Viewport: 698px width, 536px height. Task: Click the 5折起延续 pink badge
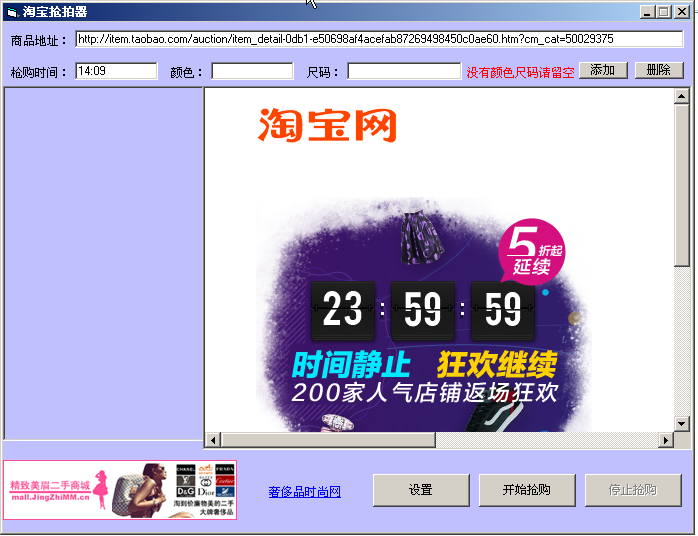tap(532, 252)
